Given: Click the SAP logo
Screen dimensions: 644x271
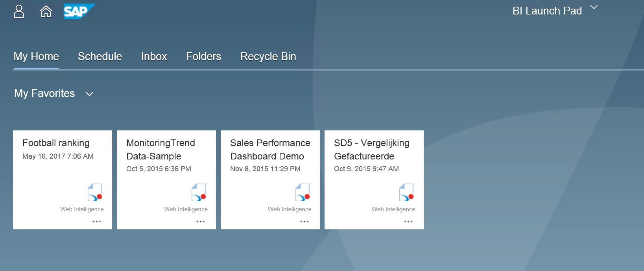Looking at the screenshot, I should 79,11.
